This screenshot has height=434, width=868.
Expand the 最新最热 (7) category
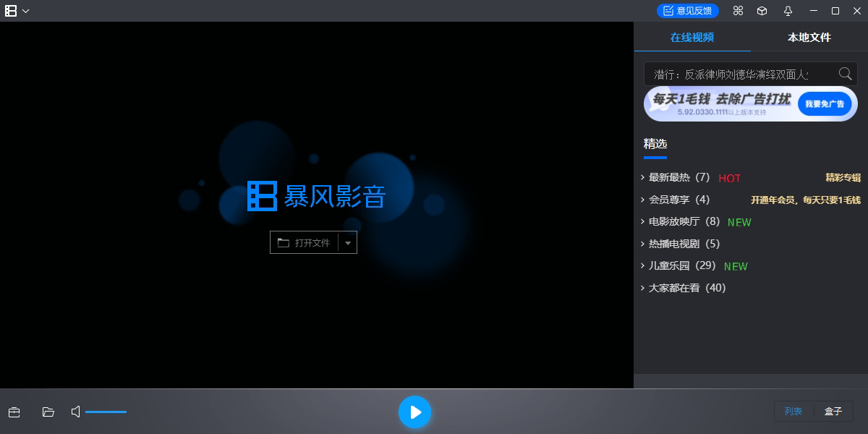676,177
